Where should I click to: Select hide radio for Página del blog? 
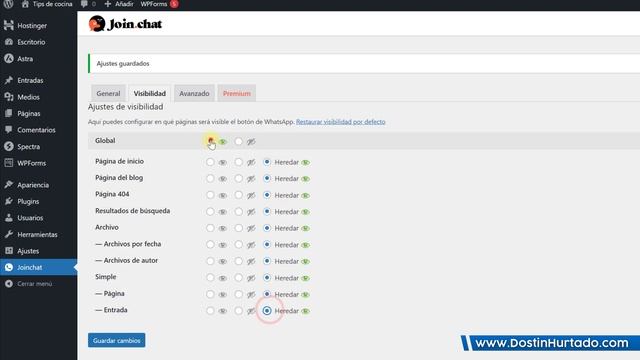(238, 178)
